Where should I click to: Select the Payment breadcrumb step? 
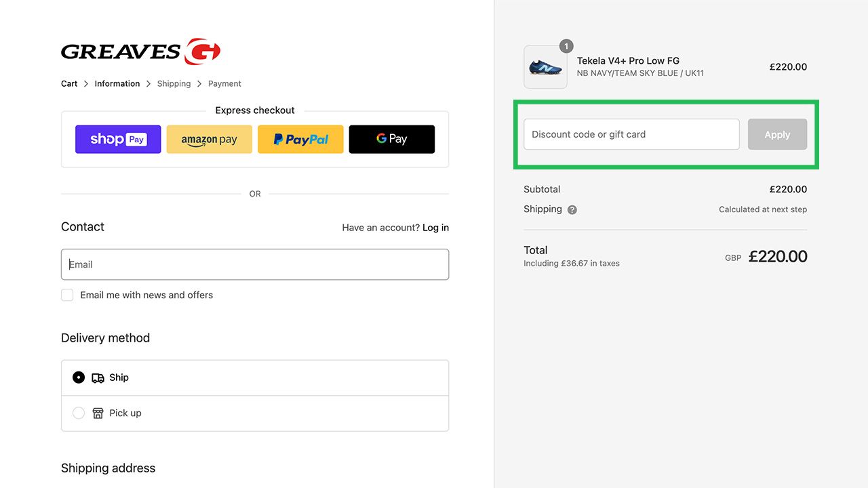point(224,84)
